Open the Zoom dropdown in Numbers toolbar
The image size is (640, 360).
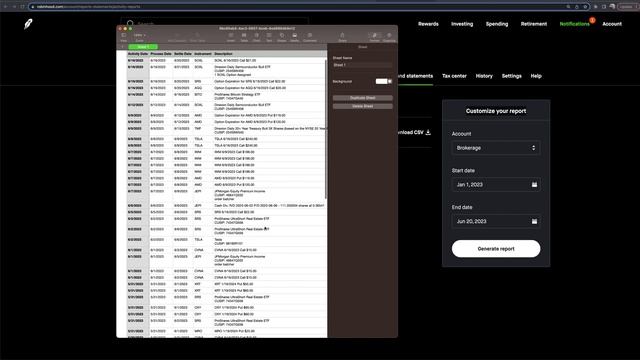coord(140,37)
